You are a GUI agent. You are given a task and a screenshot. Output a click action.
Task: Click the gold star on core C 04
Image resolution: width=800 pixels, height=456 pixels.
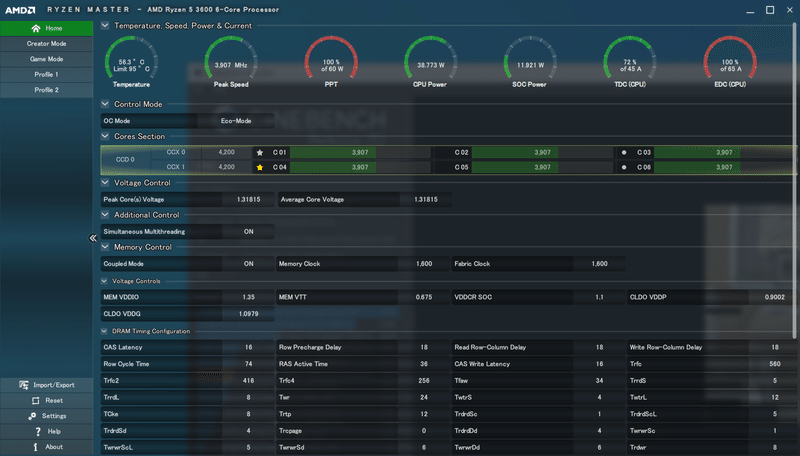click(260, 167)
